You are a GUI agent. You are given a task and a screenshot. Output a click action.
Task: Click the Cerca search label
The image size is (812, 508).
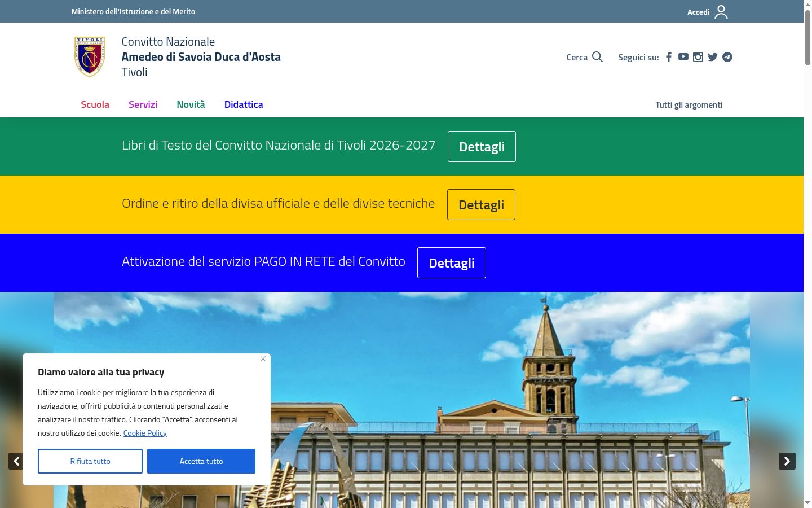(577, 58)
